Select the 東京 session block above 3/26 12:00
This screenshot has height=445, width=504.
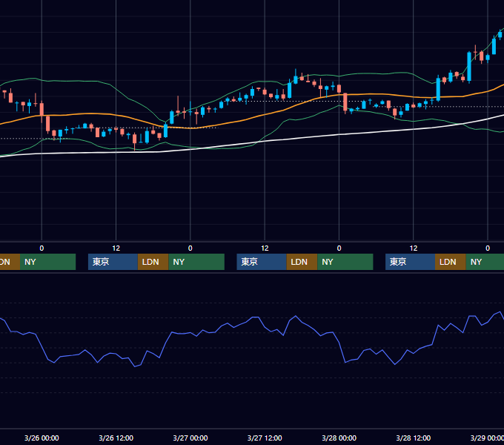[x=113, y=262]
